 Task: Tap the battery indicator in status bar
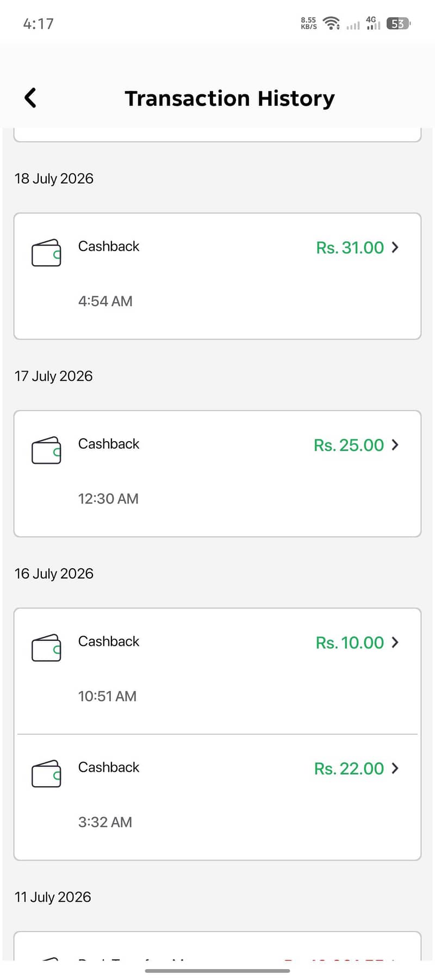399,24
